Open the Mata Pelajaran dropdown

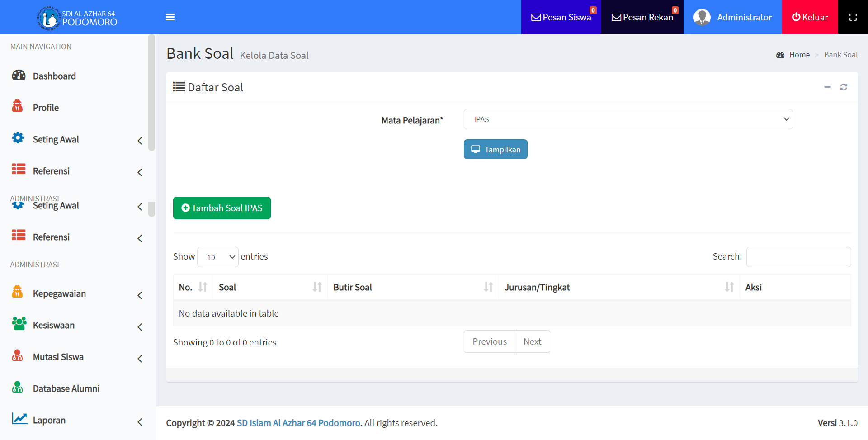[628, 119]
